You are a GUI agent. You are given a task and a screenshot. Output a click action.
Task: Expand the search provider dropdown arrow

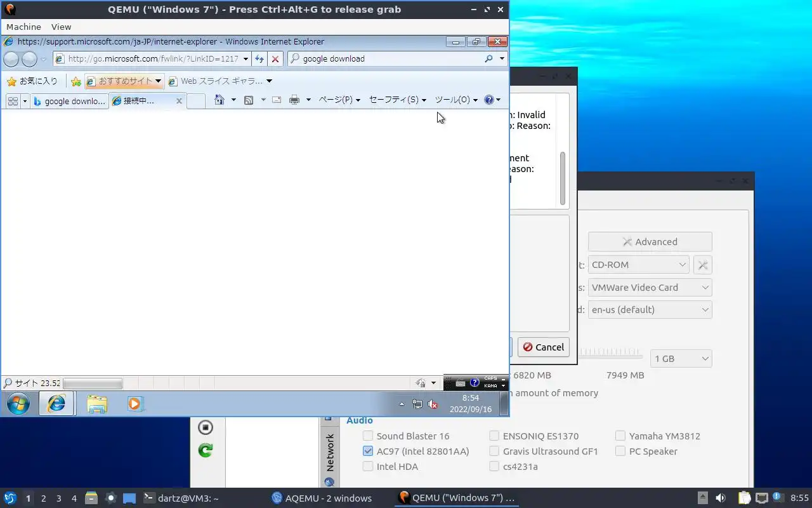[x=502, y=58]
